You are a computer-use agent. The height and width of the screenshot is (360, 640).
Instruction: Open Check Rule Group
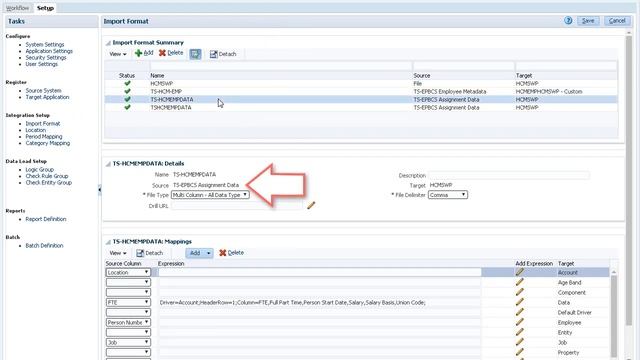coord(47,176)
